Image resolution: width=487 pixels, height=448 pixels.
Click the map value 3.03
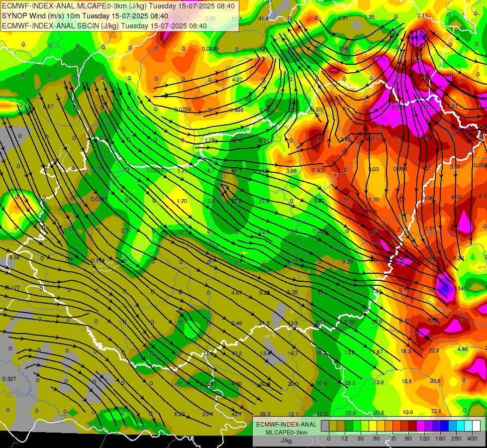pos(374,169)
